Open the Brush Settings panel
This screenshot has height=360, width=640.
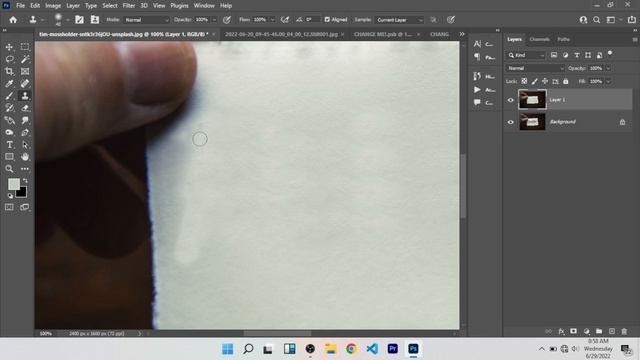[79, 20]
